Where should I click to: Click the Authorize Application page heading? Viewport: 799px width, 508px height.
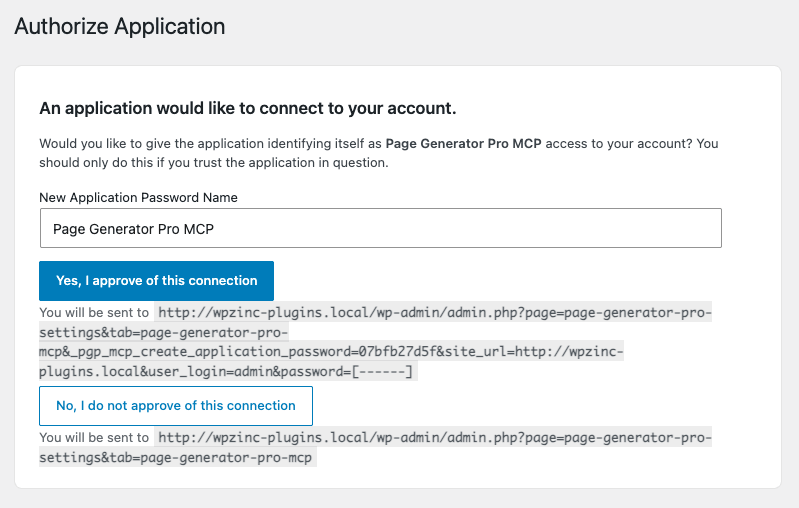(120, 26)
